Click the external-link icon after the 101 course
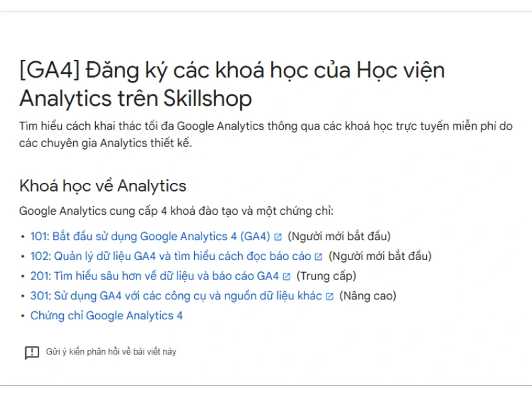 (x=278, y=237)
